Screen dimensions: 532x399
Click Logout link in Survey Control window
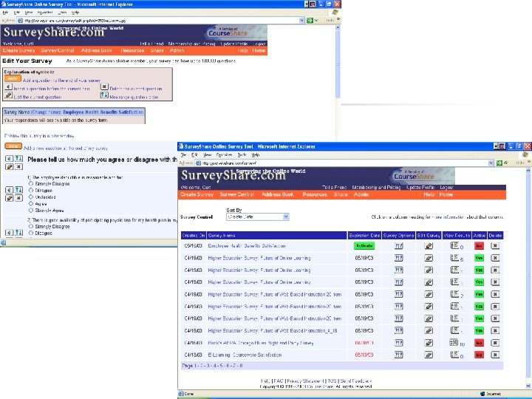pyautogui.click(x=446, y=187)
